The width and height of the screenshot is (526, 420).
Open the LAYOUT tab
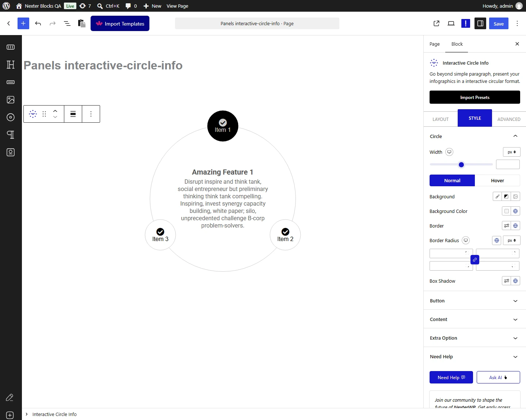tap(441, 119)
